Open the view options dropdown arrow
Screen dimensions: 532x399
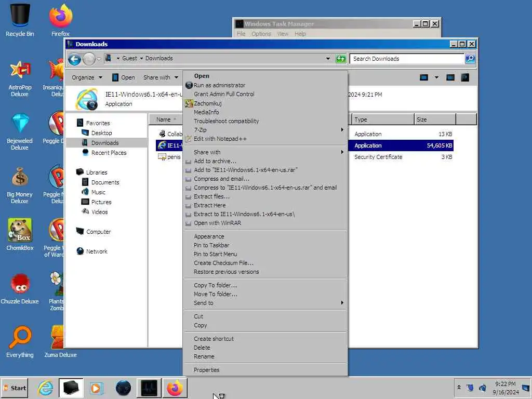click(436, 77)
